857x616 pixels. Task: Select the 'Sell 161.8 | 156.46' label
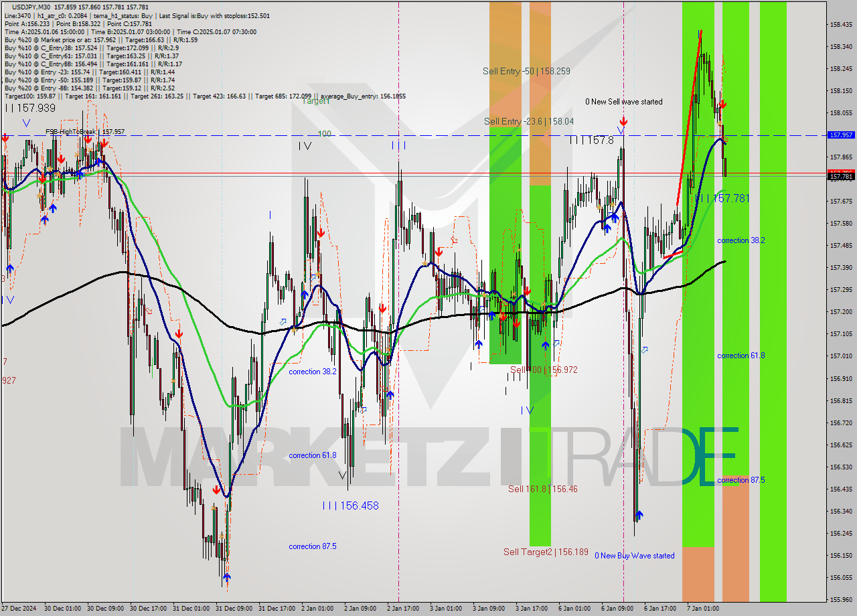(x=542, y=489)
